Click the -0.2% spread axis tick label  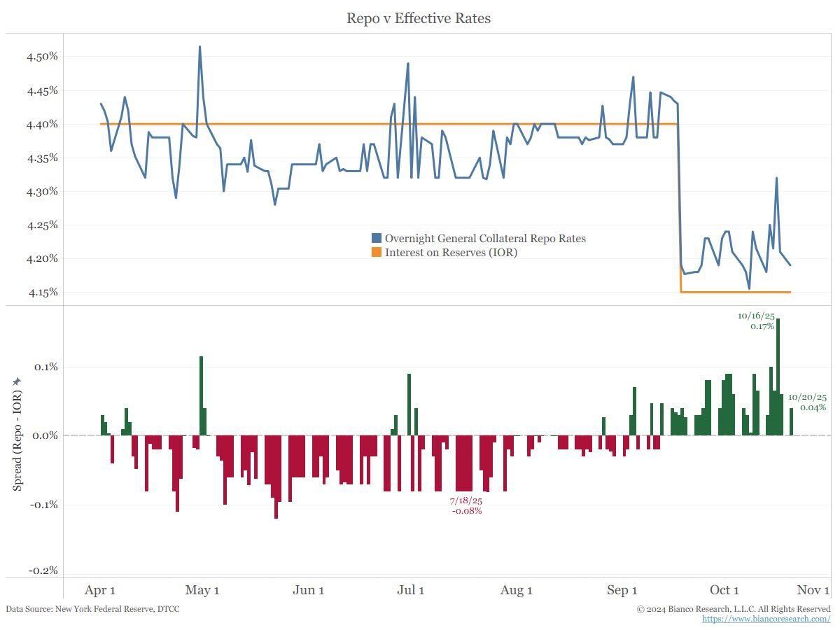(x=43, y=570)
